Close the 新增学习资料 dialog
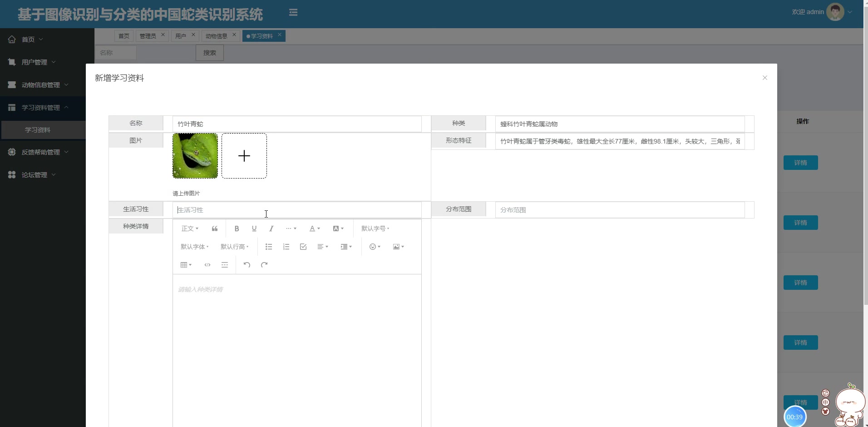 [765, 78]
